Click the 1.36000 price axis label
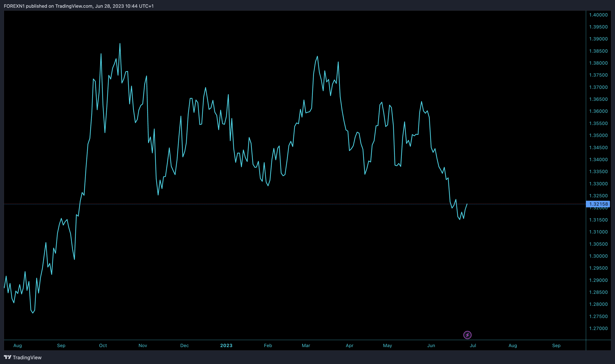Screen dimensions: 615x364 point(598,111)
